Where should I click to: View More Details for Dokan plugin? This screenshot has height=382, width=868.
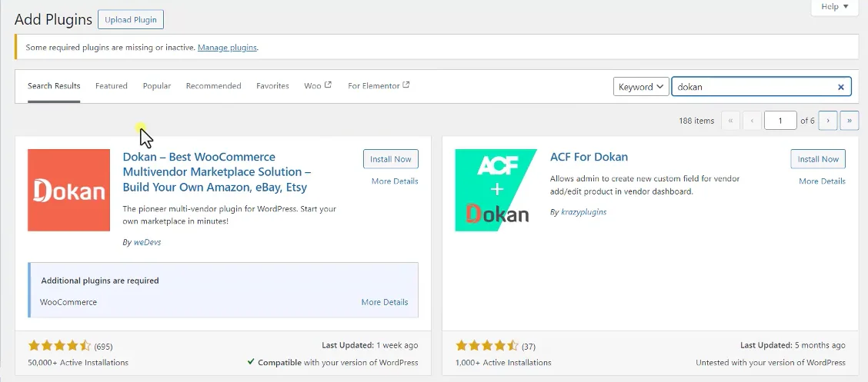[395, 181]
